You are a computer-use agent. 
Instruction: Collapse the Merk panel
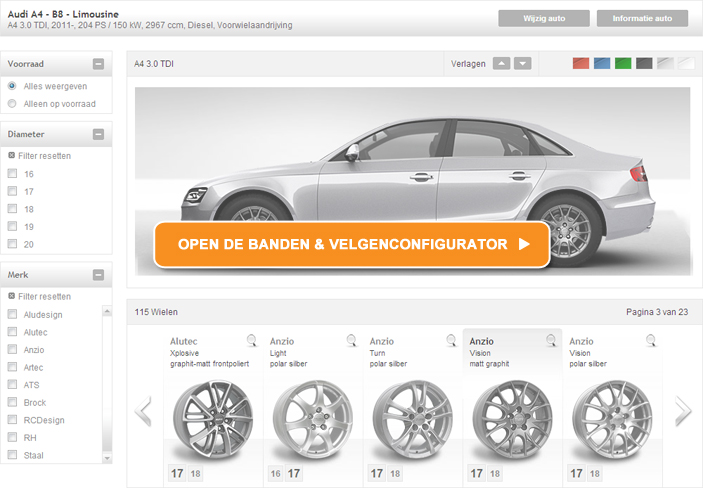point(98,275)
